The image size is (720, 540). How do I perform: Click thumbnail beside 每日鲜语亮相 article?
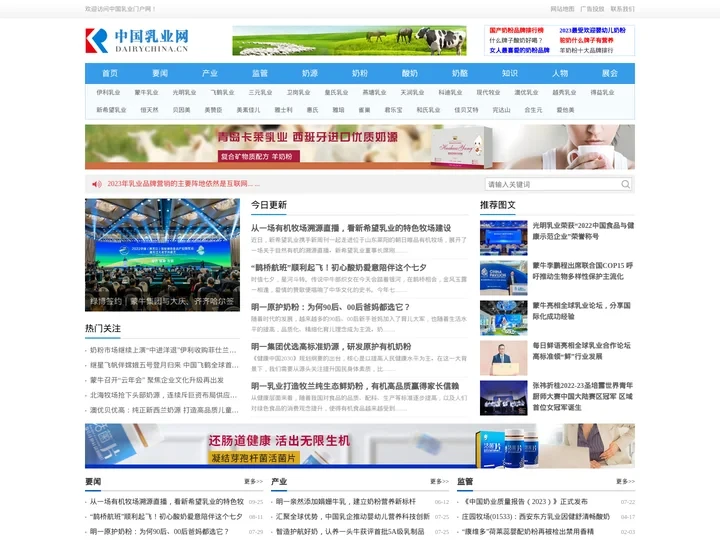click(504, 358)
